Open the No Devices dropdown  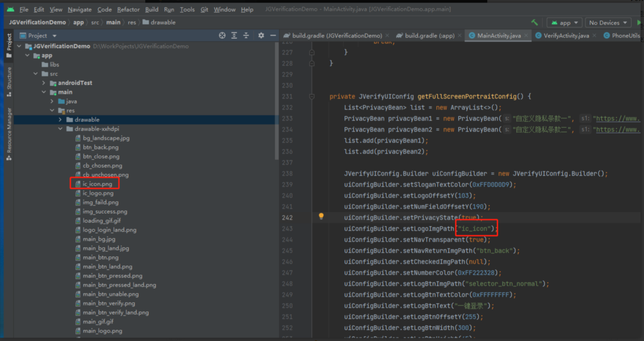coord(607,22)
